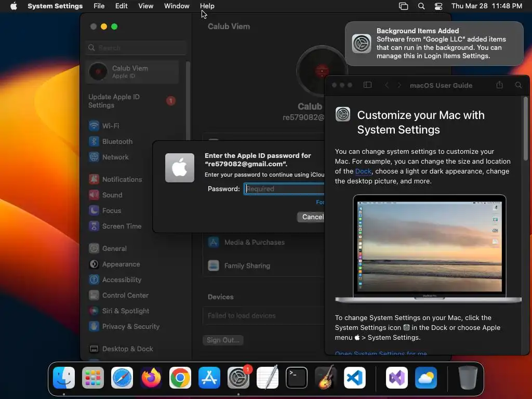Viewport: 532px width, 399px height.
Task: Click the Share icon in macOS User Guide
Action: tap(499, 85)
